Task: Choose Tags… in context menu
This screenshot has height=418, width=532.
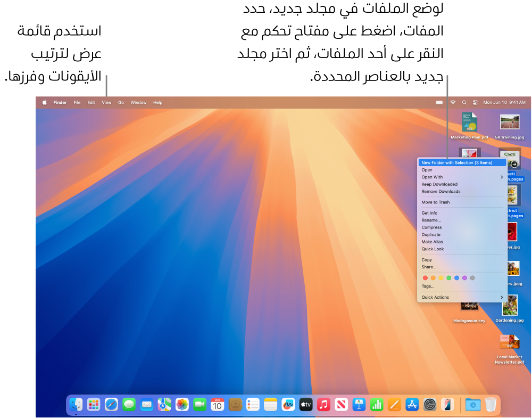Action: [x=462, y=286]
